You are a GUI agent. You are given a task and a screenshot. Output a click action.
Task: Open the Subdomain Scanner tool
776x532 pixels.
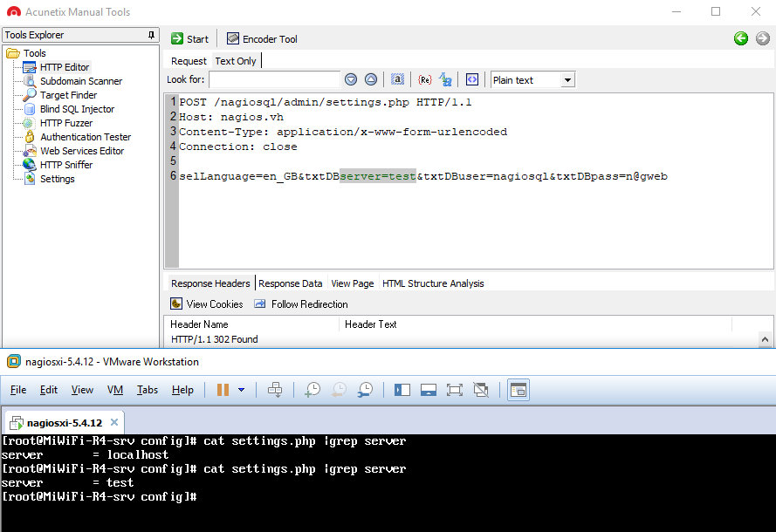click(x=81, y=81)
